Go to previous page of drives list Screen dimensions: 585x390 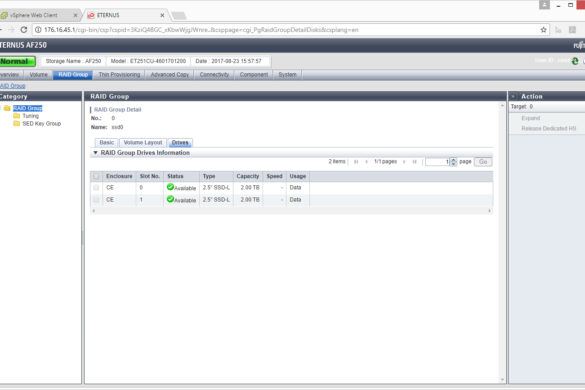coord(366,162)
